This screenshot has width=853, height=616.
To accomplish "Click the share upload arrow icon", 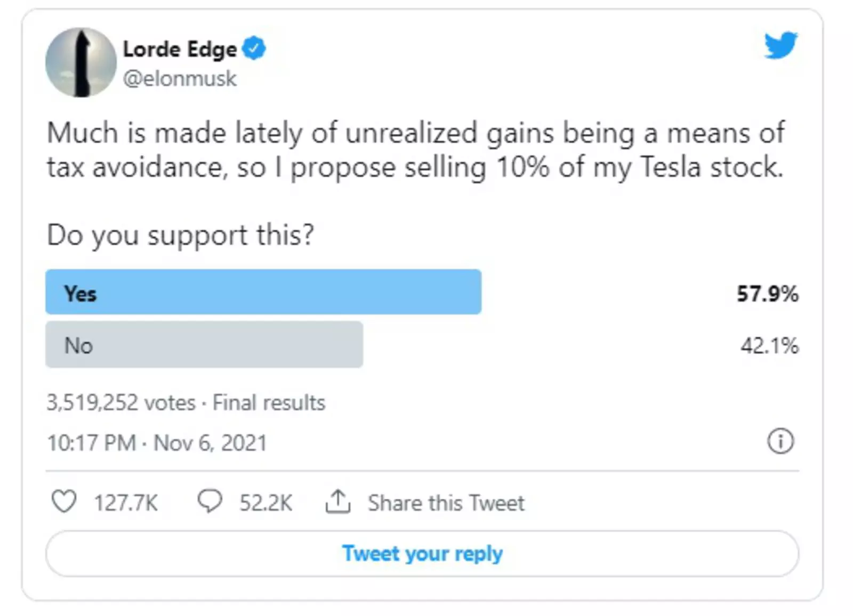I will point(337,502).
